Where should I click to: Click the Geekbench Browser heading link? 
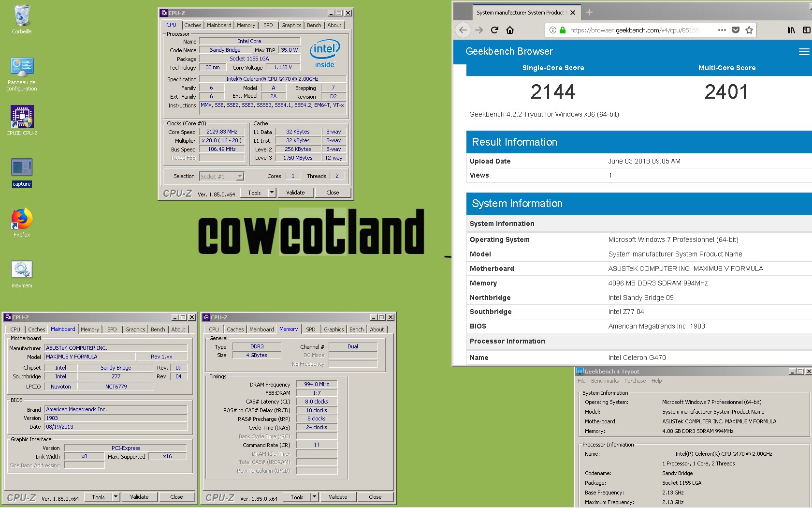point(509,51)
